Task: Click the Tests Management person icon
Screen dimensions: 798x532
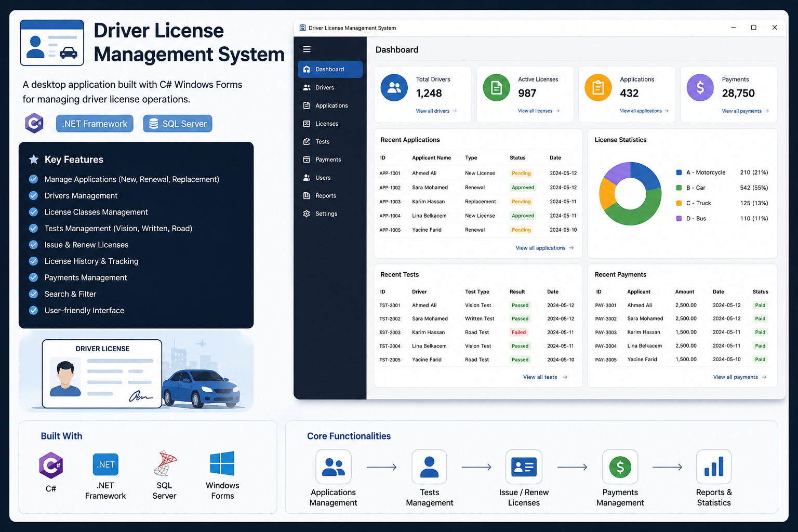Action: (429, 467)
